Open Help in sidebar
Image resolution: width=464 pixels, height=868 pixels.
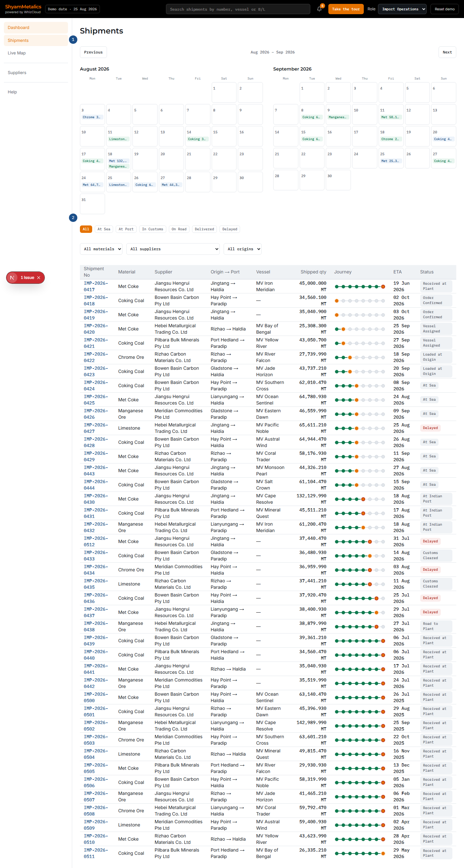(x=36, y=92)
